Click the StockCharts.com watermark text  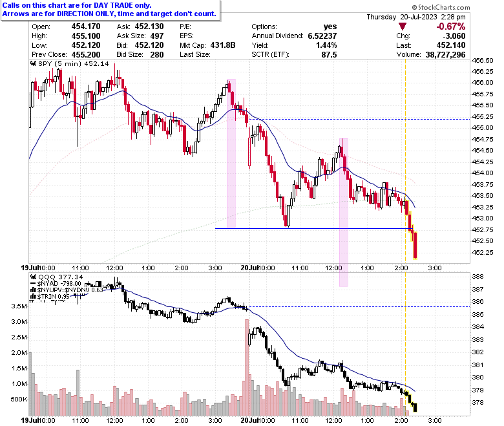[441, 7]
